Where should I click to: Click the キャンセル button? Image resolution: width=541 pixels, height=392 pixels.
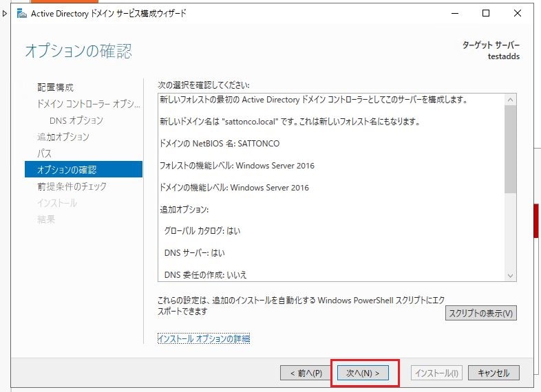(494, 373)
